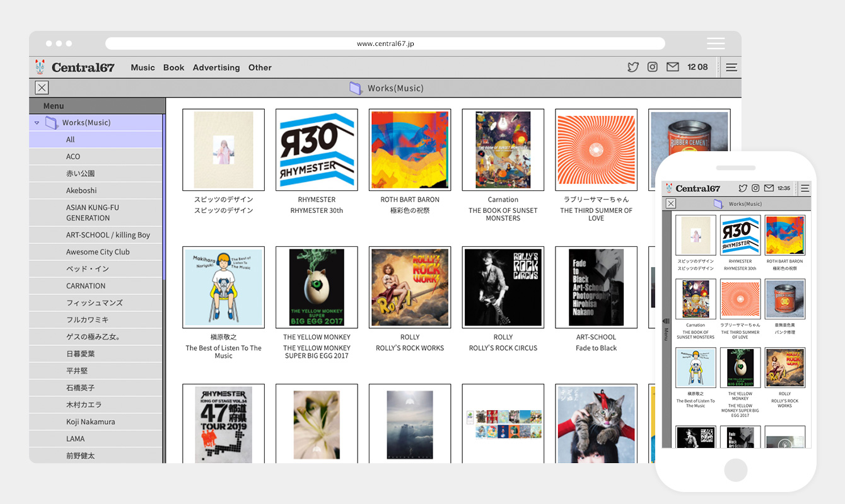The height and width of the screenshot is (504, 845).
Task: Open RHYMESTER 30th cover thumbnail on desktop
Action: click(317, 150)
